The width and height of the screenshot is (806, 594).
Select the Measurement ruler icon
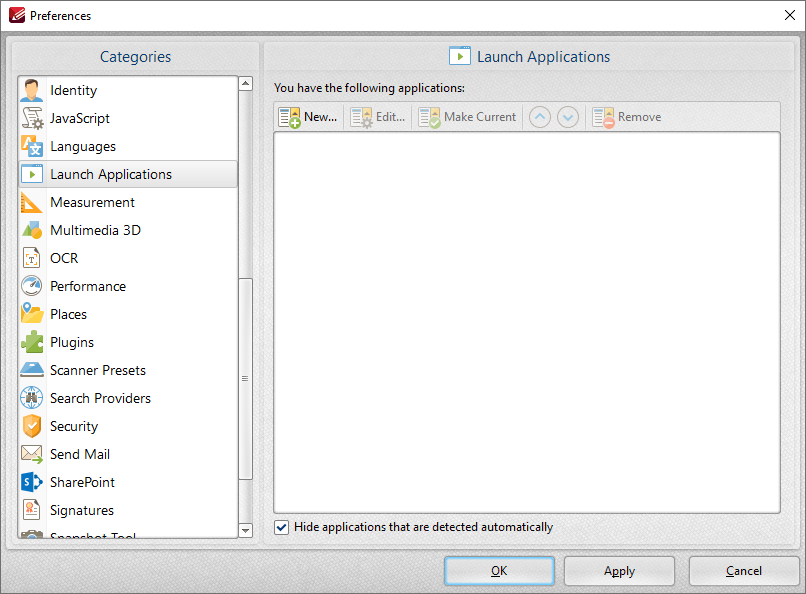coord(30,202)
